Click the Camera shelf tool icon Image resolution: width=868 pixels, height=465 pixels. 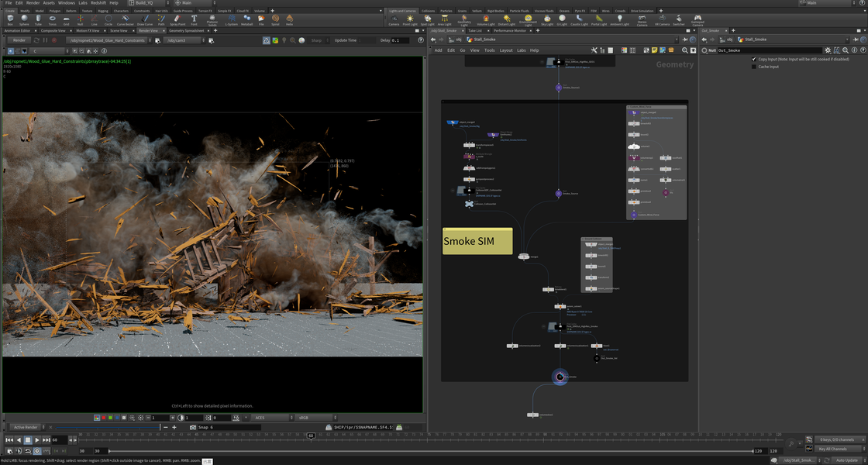[x=394, y=19]
